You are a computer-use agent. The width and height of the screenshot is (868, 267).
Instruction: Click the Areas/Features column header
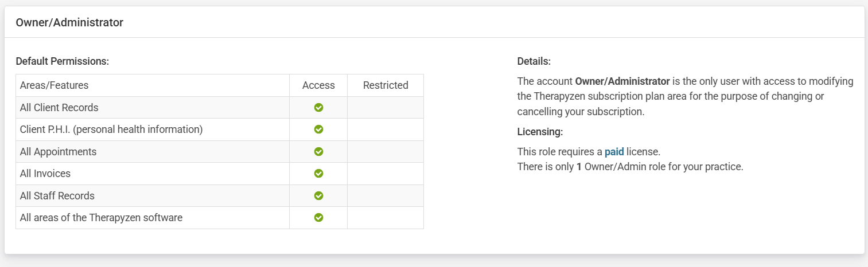54,85
